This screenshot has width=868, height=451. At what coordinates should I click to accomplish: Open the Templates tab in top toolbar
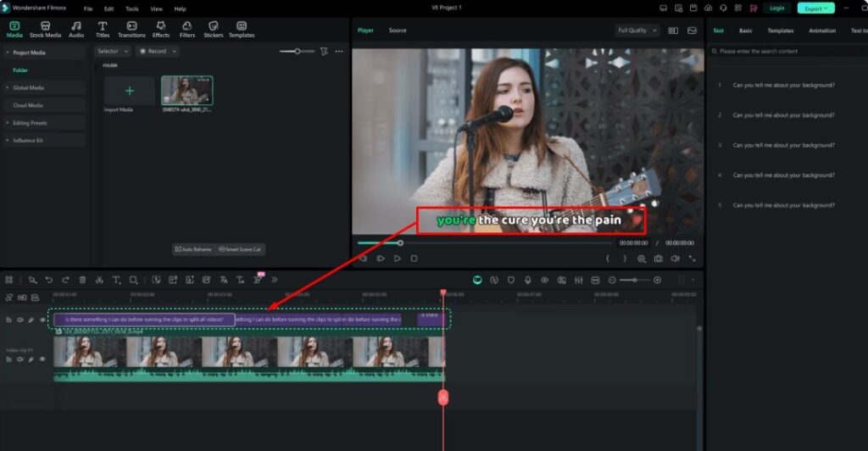[x=242, y=30]
